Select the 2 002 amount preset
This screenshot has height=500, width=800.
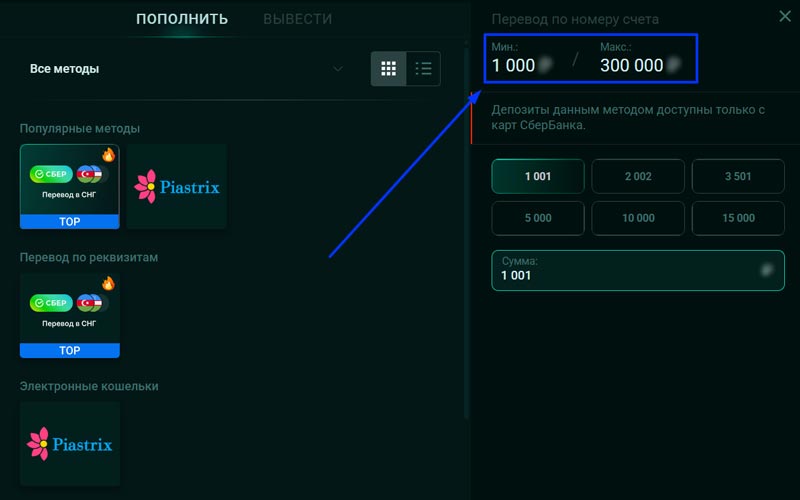[638, 176]
